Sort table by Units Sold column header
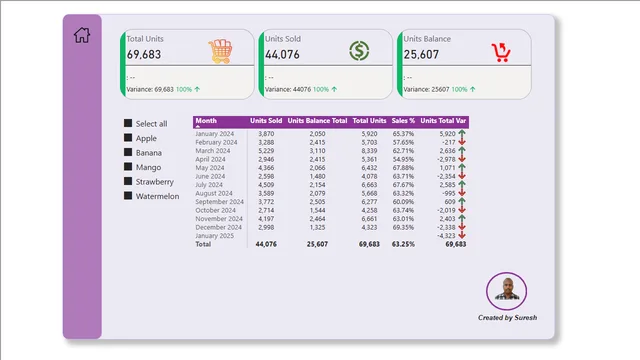 pos(266,121)
